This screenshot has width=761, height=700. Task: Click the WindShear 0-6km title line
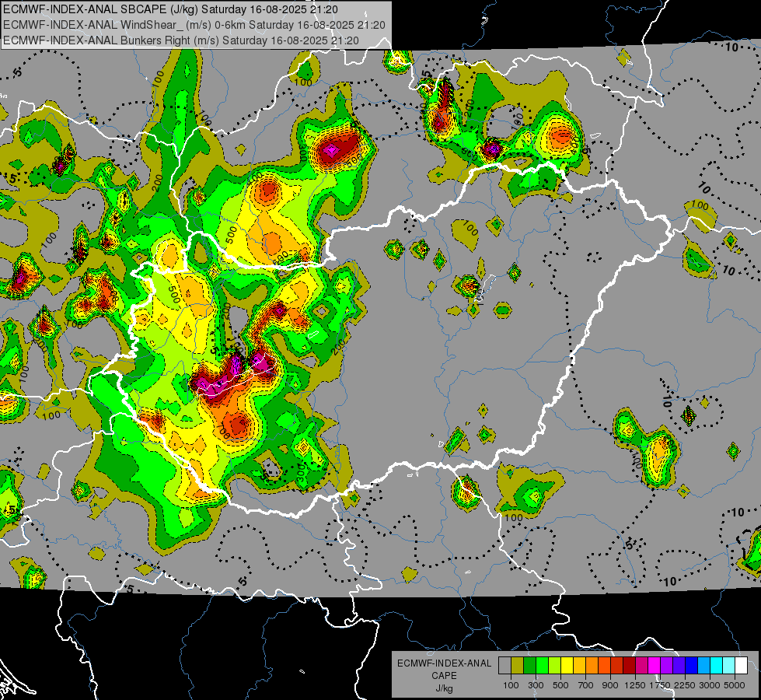pos(194,25)
